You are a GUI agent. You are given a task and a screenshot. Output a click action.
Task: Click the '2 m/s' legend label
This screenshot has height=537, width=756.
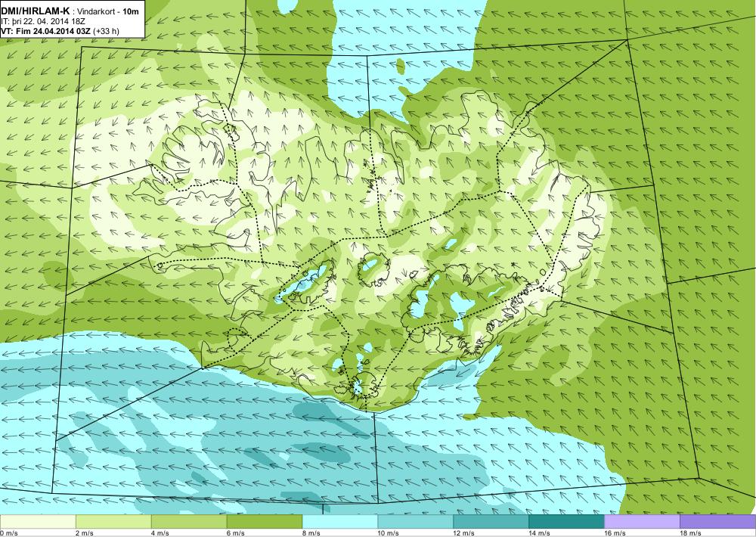(x=85, y=533)
